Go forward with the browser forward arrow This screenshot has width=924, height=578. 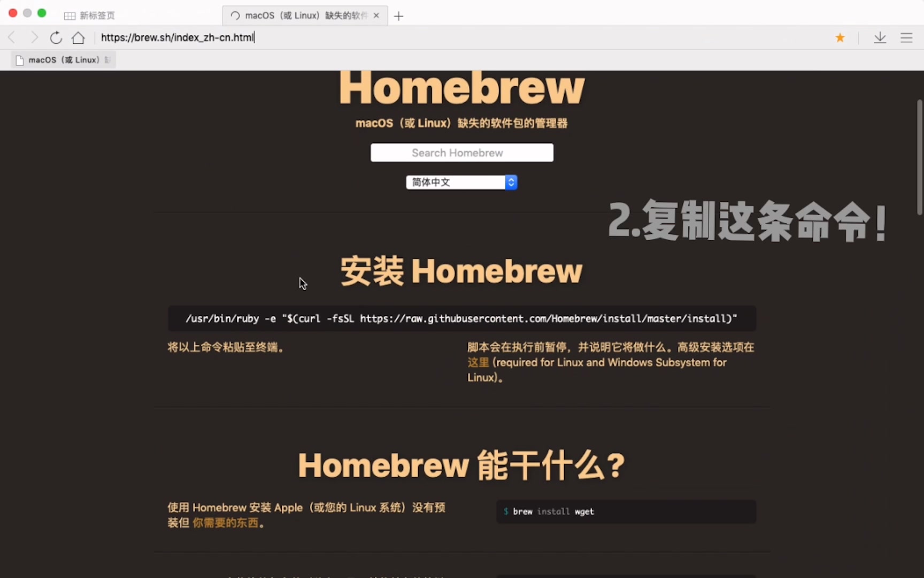pos(34,37)
